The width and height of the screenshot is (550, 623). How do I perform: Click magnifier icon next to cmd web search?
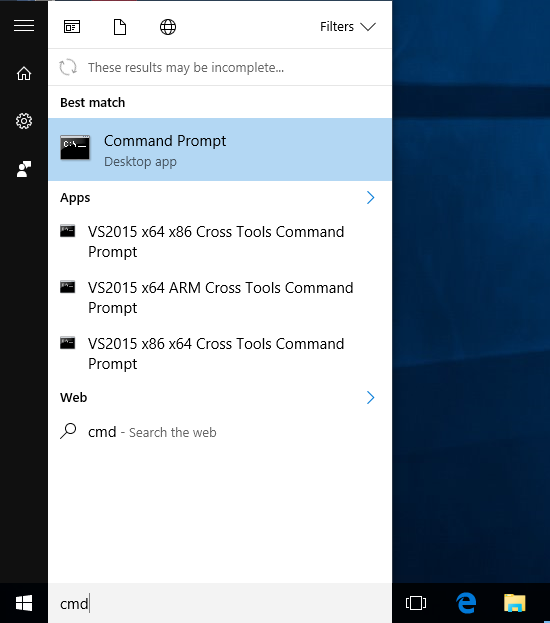click(68, 431)
